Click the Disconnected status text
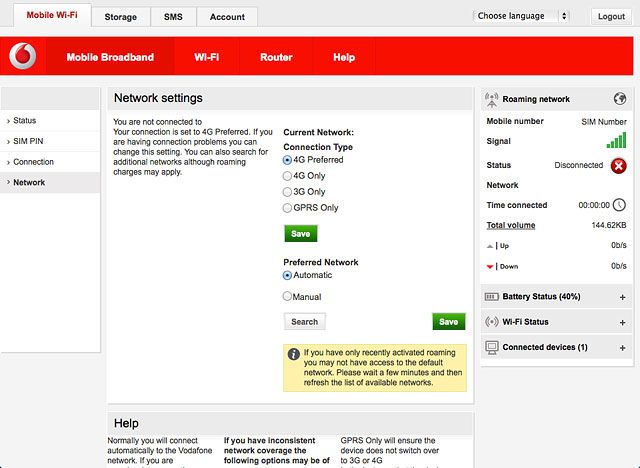The width and height of the screenshot is (640, 468). click(x=578, y=165)
